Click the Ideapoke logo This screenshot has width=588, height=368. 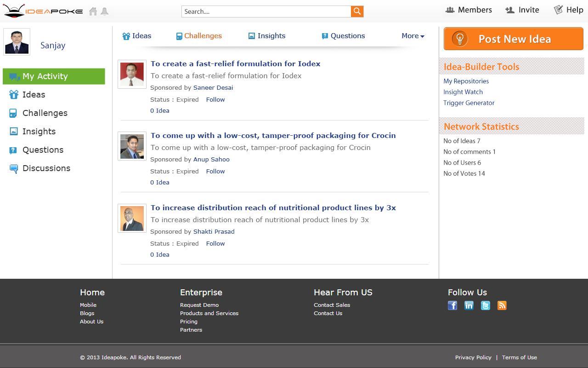(43, 11)
